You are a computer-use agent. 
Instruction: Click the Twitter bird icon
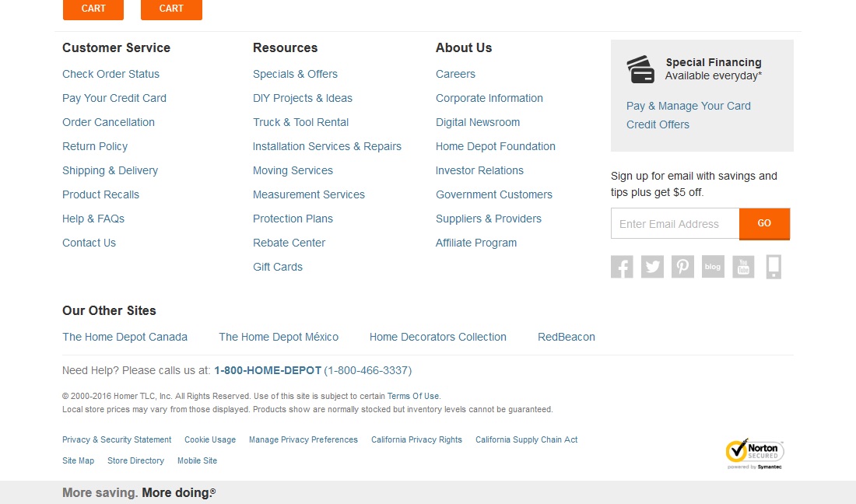pyautogui.click(x=652, y=267)
